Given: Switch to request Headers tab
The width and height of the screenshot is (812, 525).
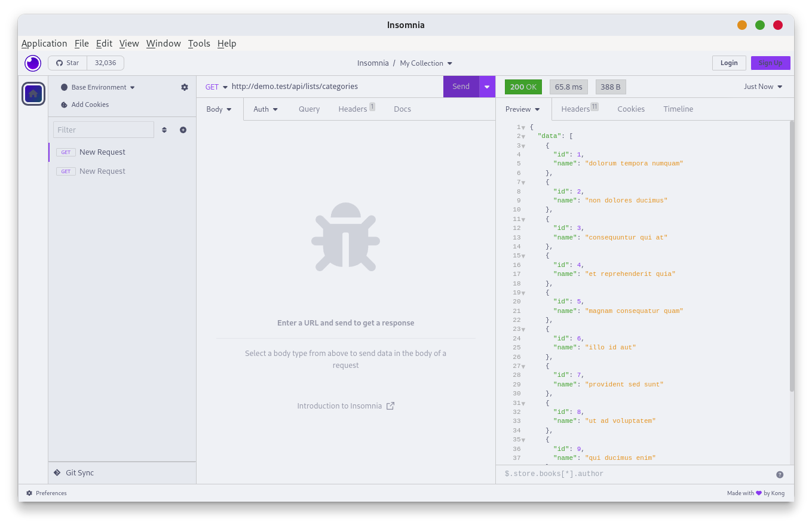Looking at the screenshot, I should click(357, 109).
